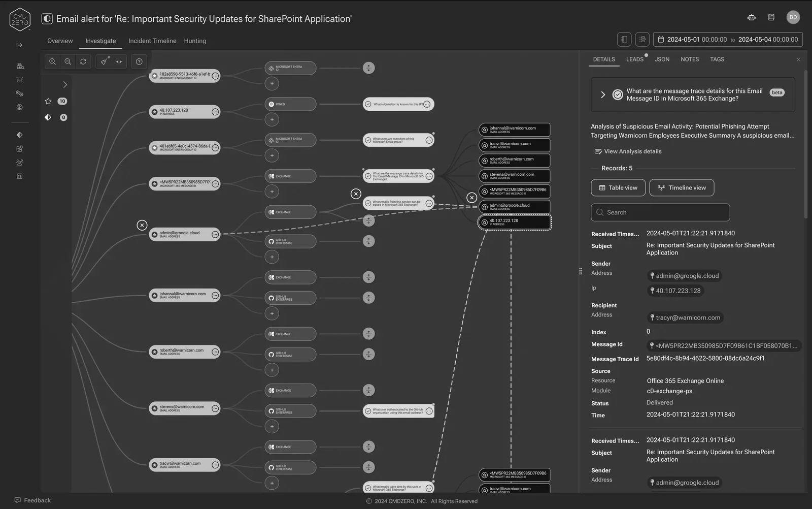Open the Feedback link in footer
Screen dimensions: 812x509
[x=33, y=500]
